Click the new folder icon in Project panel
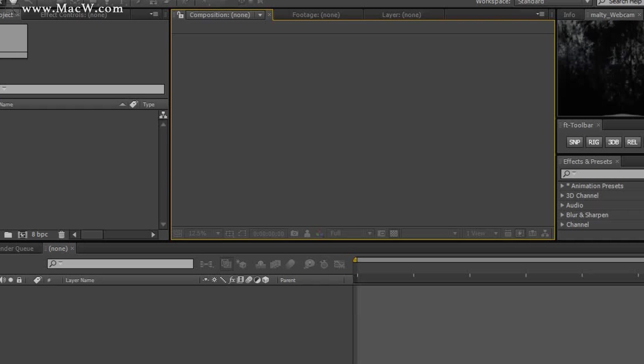 click(x=8, y=234)
